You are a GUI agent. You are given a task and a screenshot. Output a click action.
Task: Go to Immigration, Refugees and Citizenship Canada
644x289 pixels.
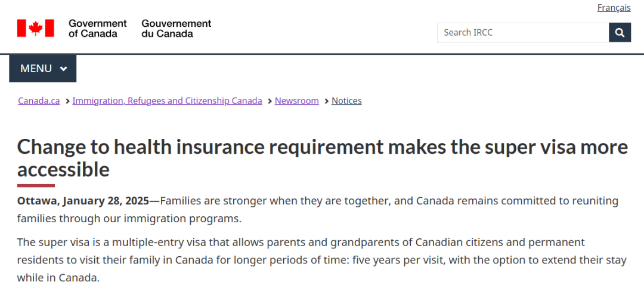click(x=167, y=101)
